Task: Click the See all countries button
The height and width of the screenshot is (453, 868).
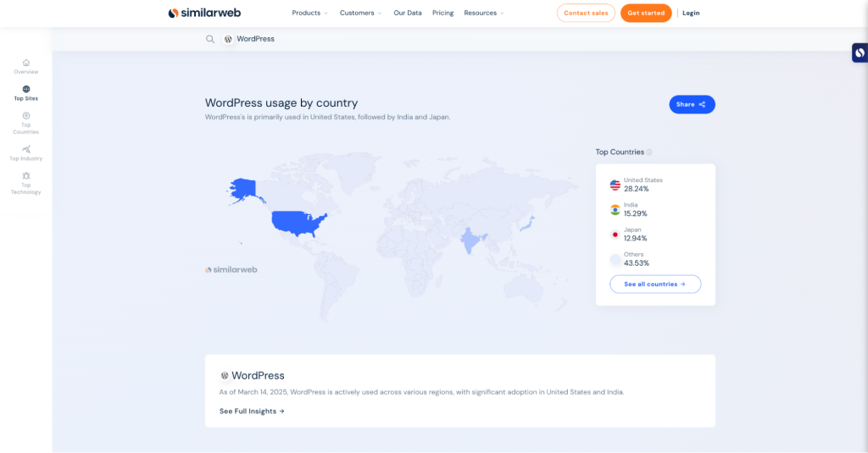Action: 655,285
